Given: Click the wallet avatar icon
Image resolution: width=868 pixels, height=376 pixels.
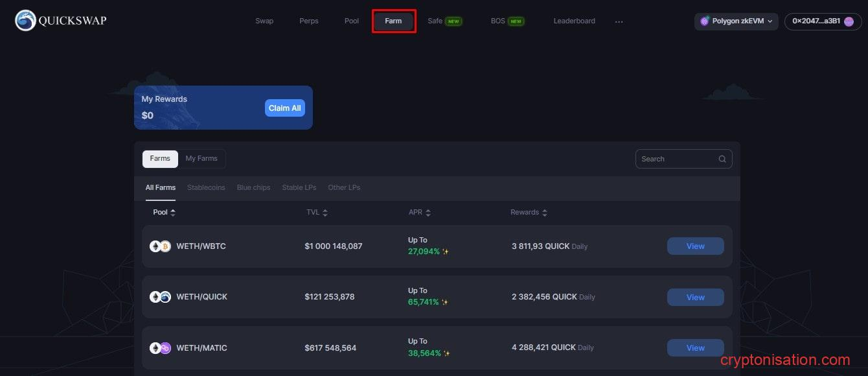Looking at the screenshot, I should point(849,21).
